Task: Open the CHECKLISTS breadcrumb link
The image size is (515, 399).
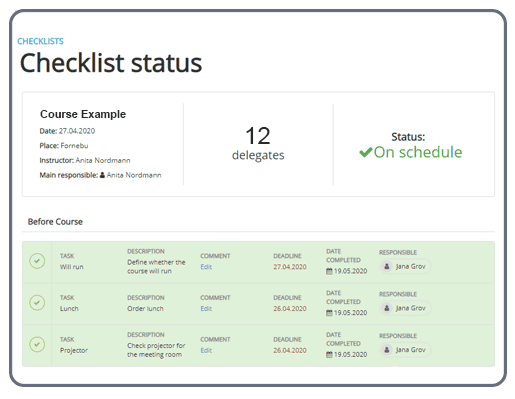Action: point(40,41)
